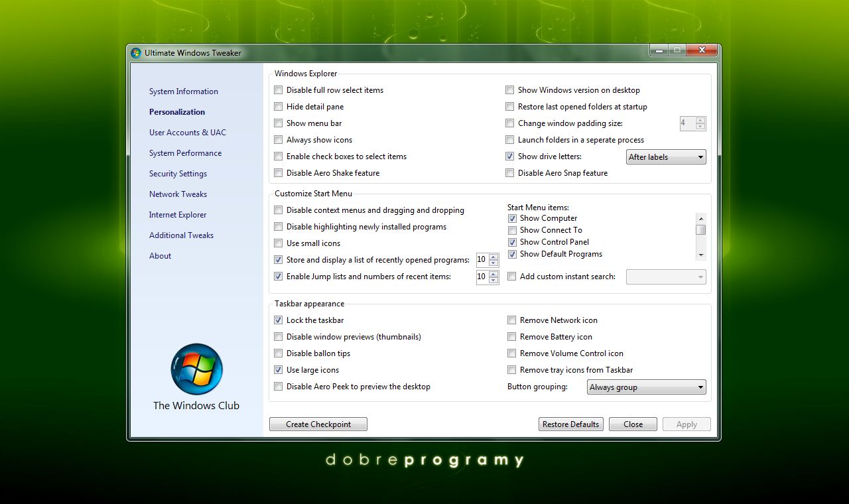Click the Start Menu items scrollbar thumb
The height and width of the screenshot is (504, 849).
coord(700,230)
